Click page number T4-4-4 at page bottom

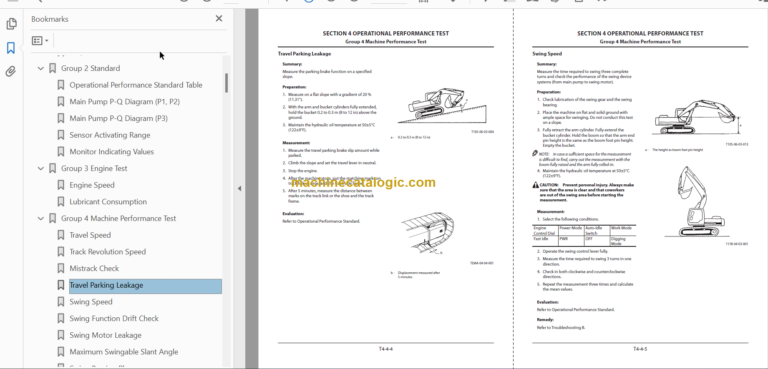click(385, 349)
